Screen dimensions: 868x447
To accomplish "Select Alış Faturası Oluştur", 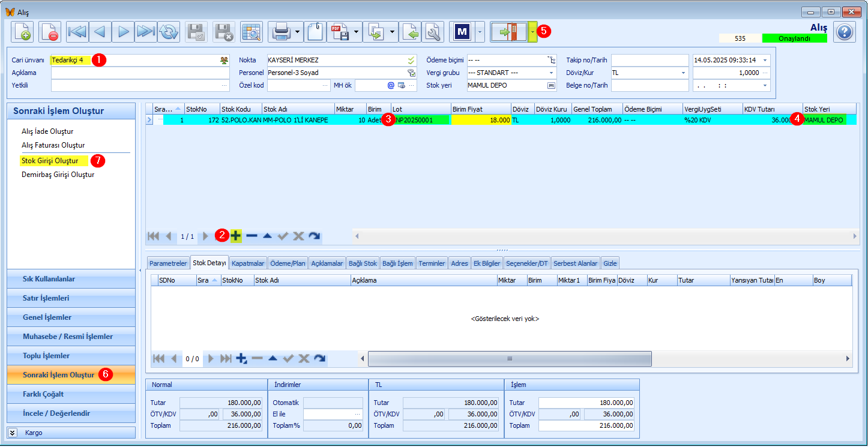I will 53,145.
